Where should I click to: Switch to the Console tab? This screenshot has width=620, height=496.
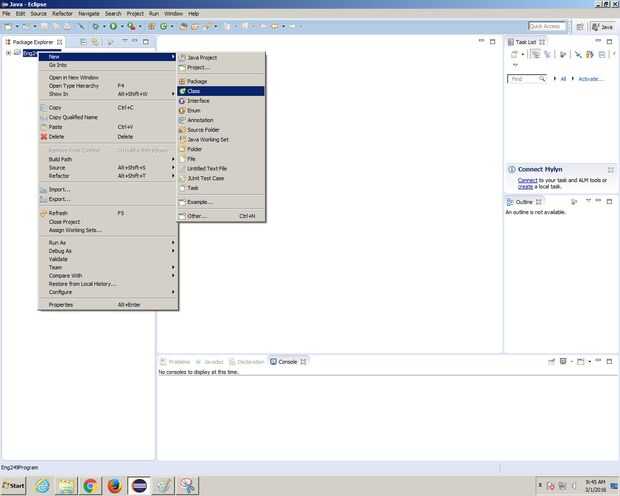288,362
